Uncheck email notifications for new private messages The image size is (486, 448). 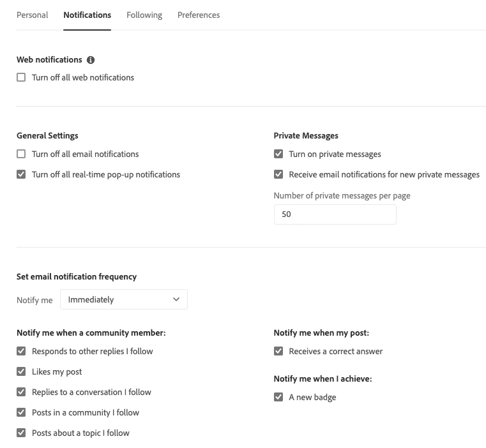[278, 174]
